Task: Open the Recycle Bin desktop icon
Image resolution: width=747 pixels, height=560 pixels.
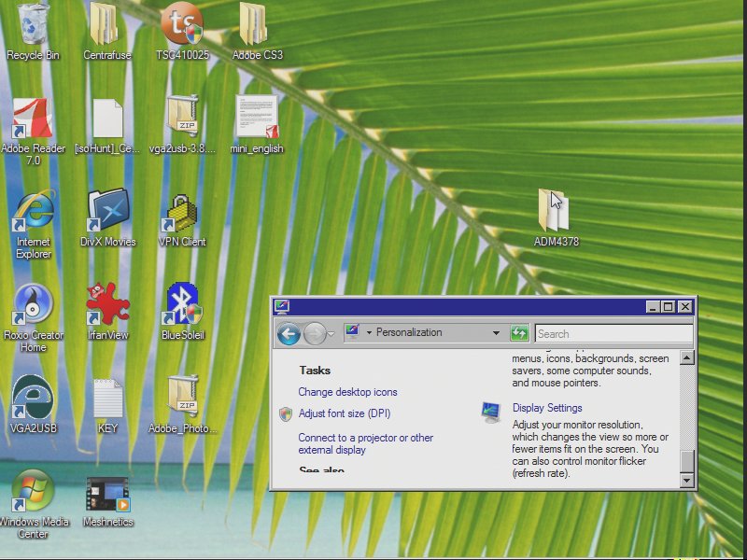Action: 33,26
